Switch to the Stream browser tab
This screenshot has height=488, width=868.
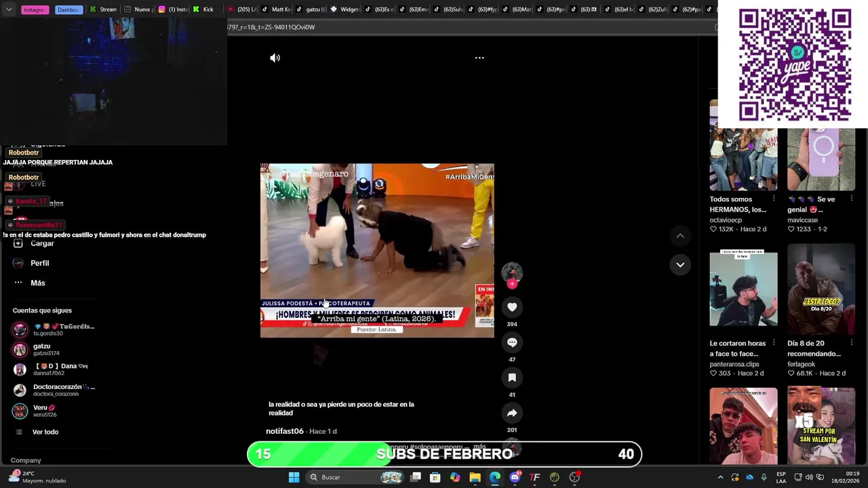point(103,9)
